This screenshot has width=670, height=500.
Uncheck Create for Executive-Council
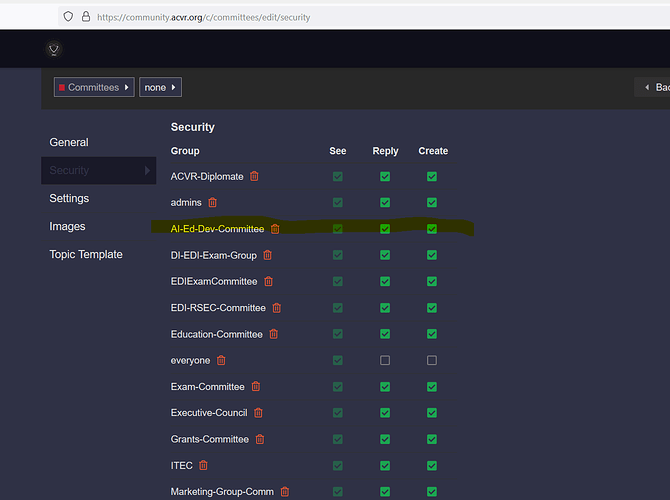click(x=432, y=413)
